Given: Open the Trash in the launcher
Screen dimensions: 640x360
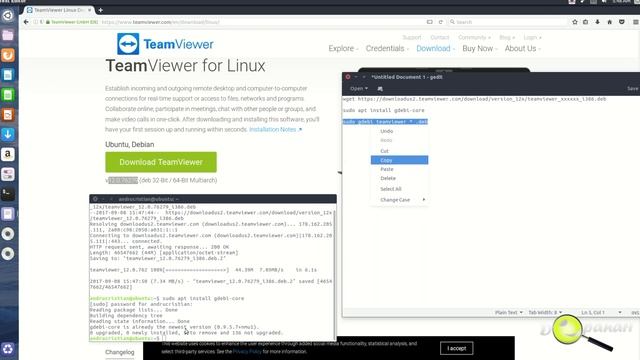Looking at the screenshot, I should point(8,349).
